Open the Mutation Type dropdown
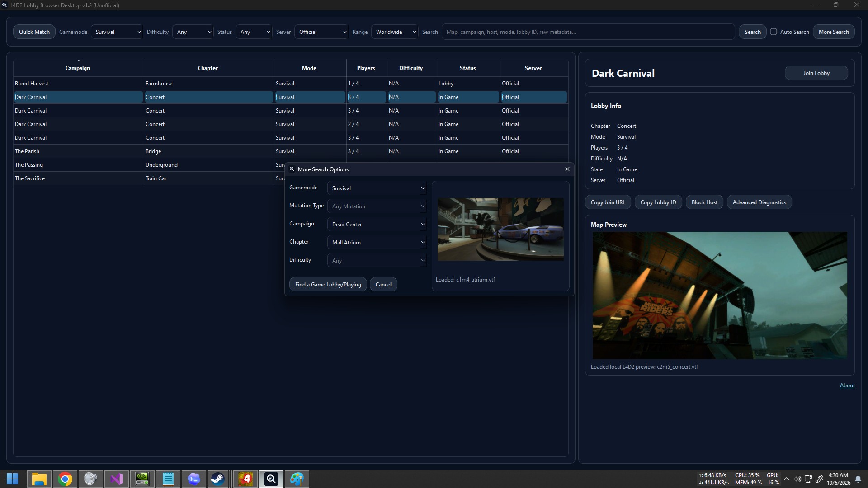Screen dimensions: 868x488 (377, 206)
